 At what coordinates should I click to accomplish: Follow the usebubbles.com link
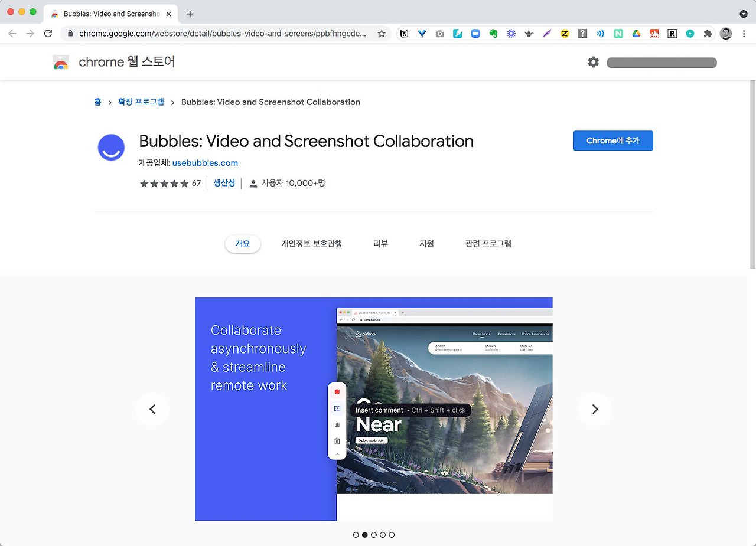[x=205, y=163]
